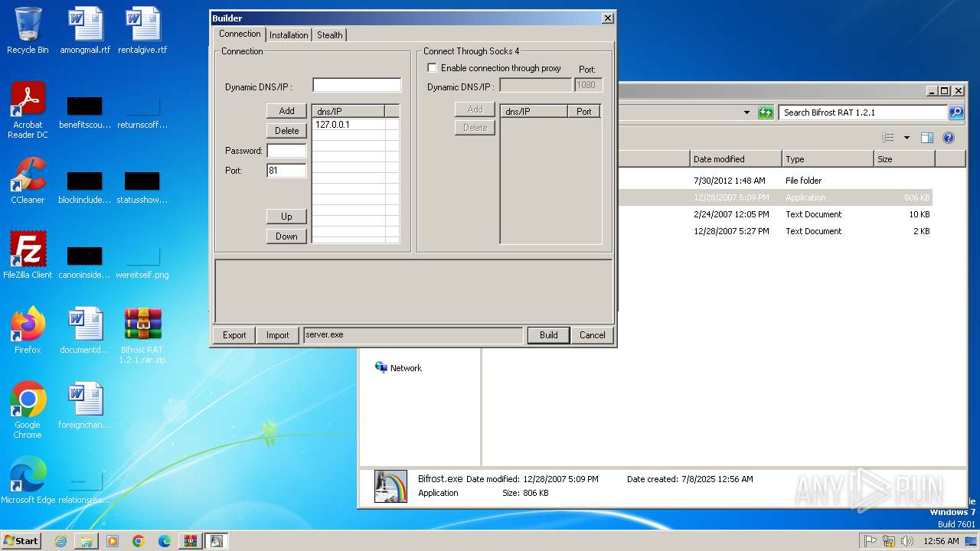Click the Build button

coord(548,335)
